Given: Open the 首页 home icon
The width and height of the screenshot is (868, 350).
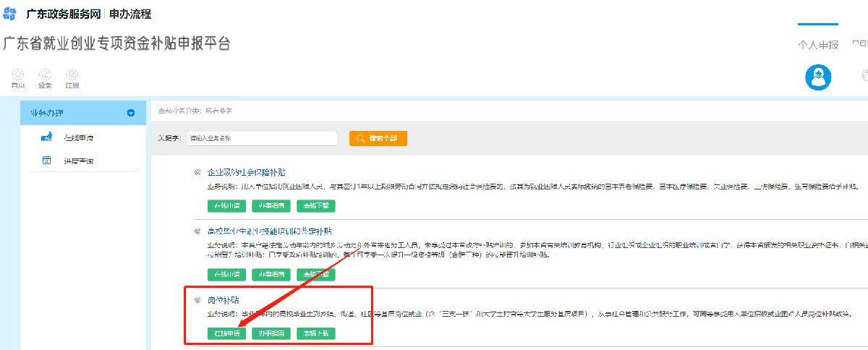Looking at the screenshot, I should [x=18, y=74].
